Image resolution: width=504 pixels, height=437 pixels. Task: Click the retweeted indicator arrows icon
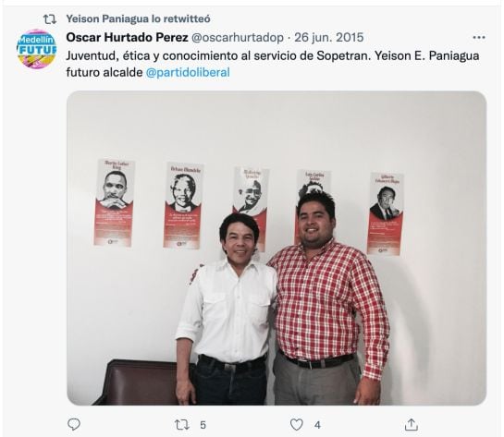[x=50, y=19]
